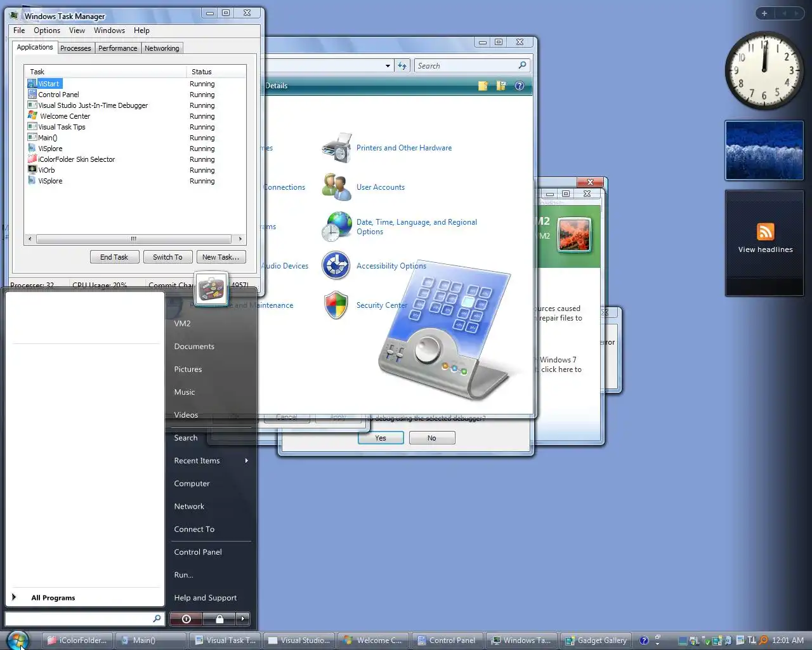Click Yes in debugger dialog
The image size is (812, 650).
click(381, 438)
